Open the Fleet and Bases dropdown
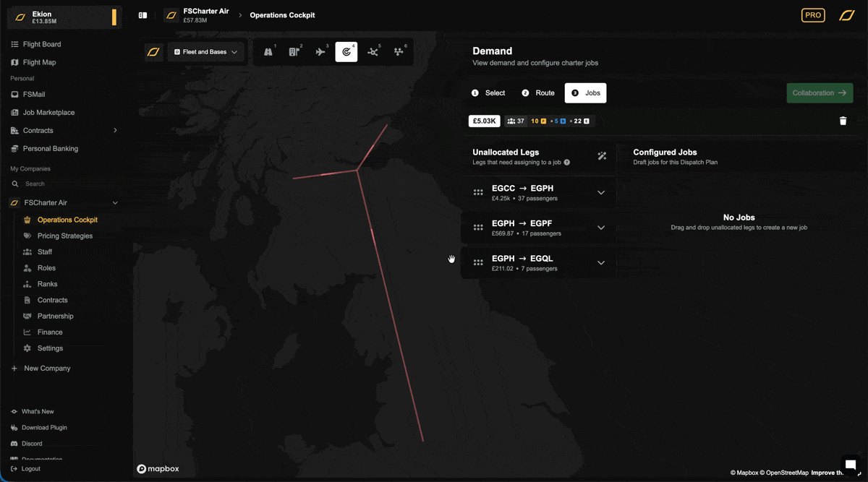The image size is (868, 482). coord(206,52)
